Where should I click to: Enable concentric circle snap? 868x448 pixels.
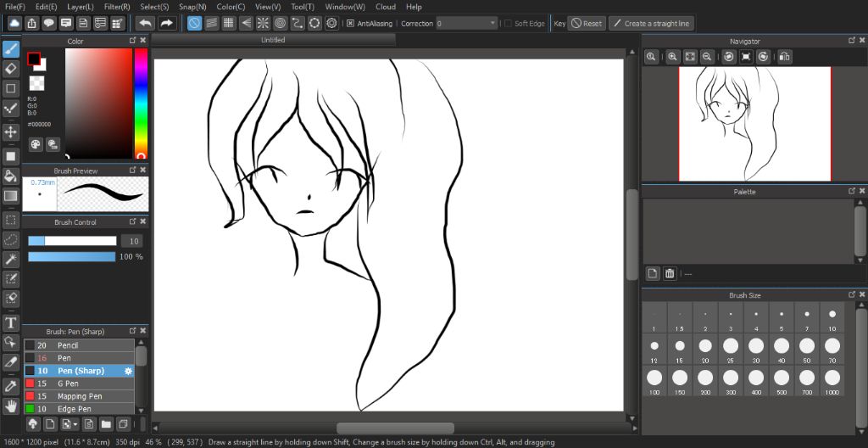pyautogui.click(x=280, y=23)
